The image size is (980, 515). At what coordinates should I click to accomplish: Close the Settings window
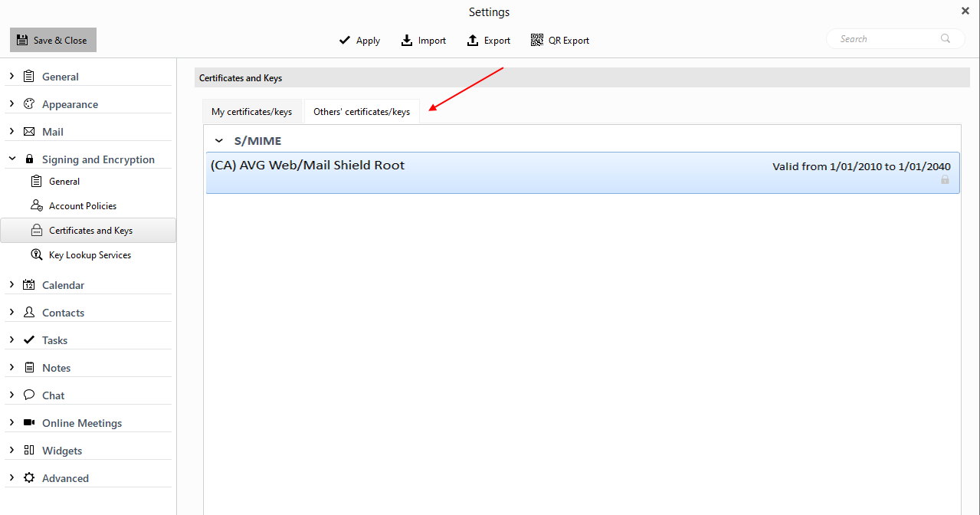965,11
